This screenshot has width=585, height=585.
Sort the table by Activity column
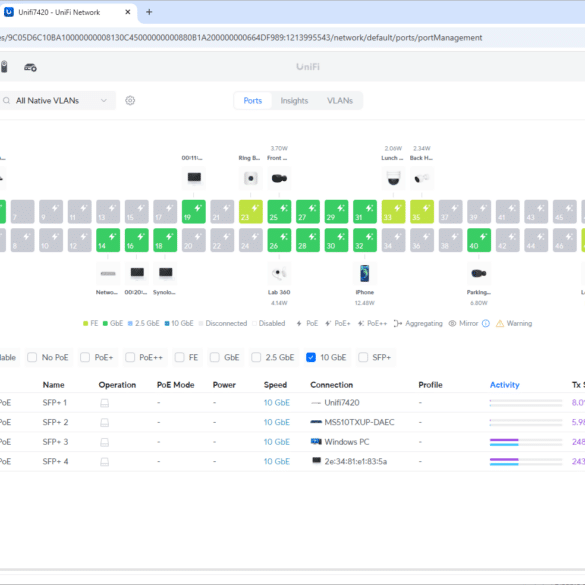point(504,385)
